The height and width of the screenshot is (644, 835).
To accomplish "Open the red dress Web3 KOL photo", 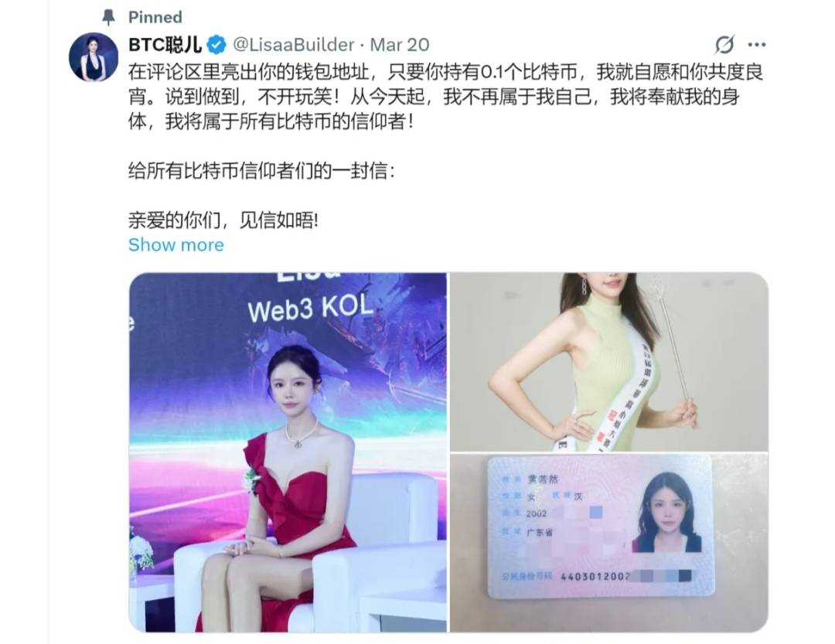I will point(288,452).
